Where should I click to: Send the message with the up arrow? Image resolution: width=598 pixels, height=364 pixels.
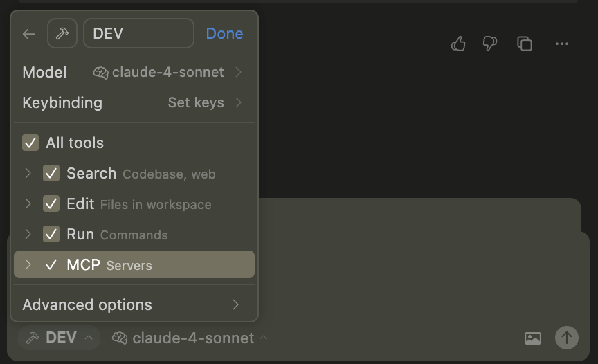(x=567, y=338)
